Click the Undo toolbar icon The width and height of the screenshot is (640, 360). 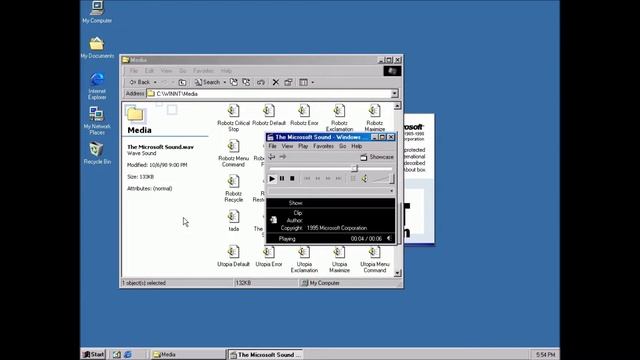point(261,82)
